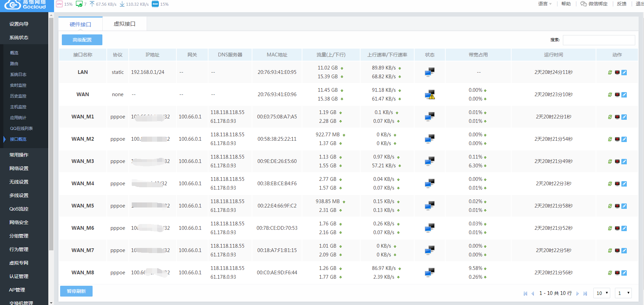The width and height of the screenshot is (644, 305).
Task: Open 历史监控 sidebar item
Action: 18,96
